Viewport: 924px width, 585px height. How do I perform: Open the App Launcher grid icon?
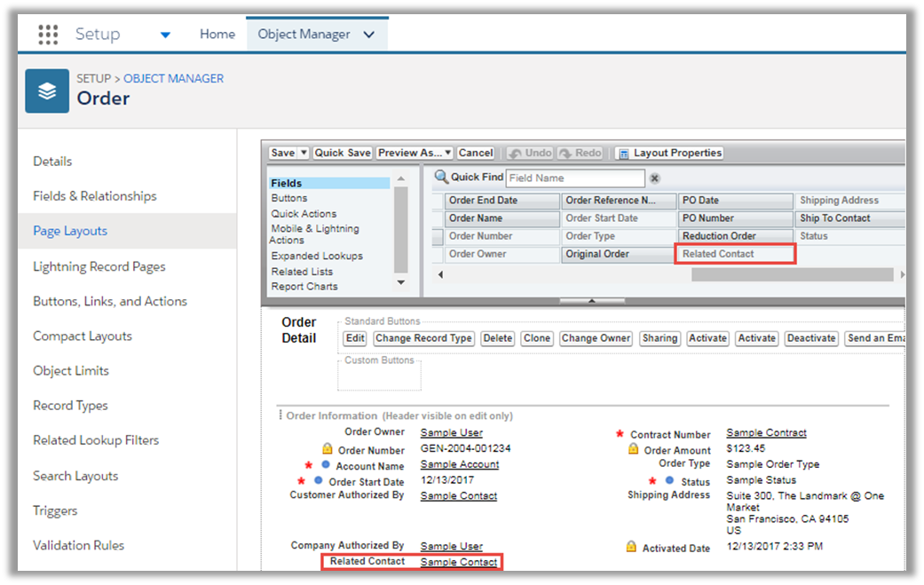48,35
